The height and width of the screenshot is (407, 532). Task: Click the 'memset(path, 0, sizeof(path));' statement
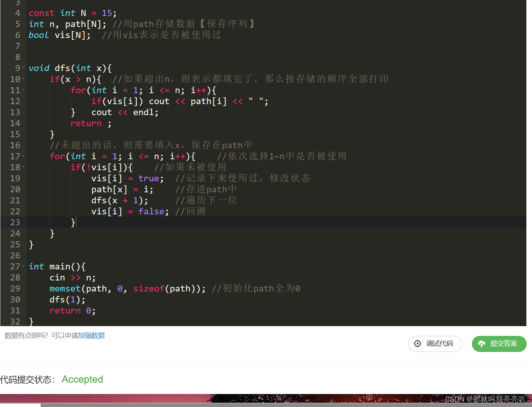127,288
